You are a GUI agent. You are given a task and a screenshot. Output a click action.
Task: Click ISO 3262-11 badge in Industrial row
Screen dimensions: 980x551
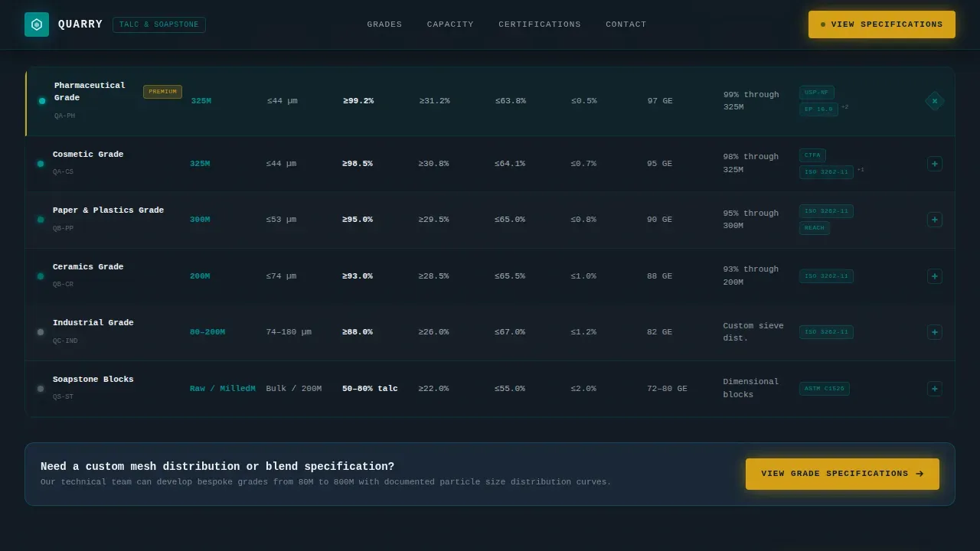[826, 332]
